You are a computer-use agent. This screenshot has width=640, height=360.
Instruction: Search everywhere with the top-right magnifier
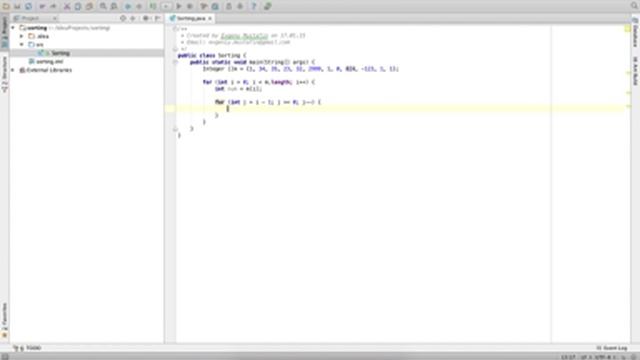(x=634, y=6)
